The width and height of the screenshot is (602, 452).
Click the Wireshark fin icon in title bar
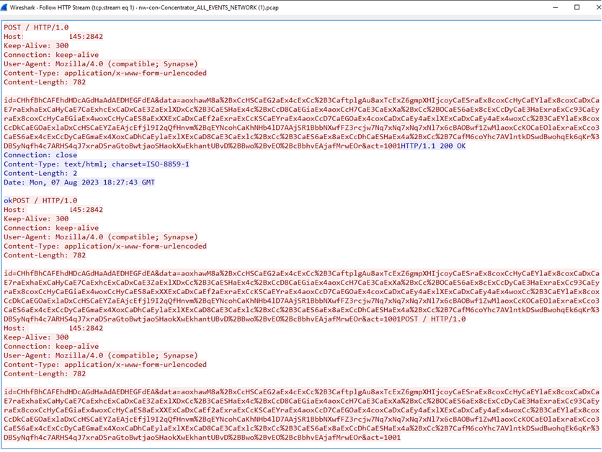click(x=6, y=6)
